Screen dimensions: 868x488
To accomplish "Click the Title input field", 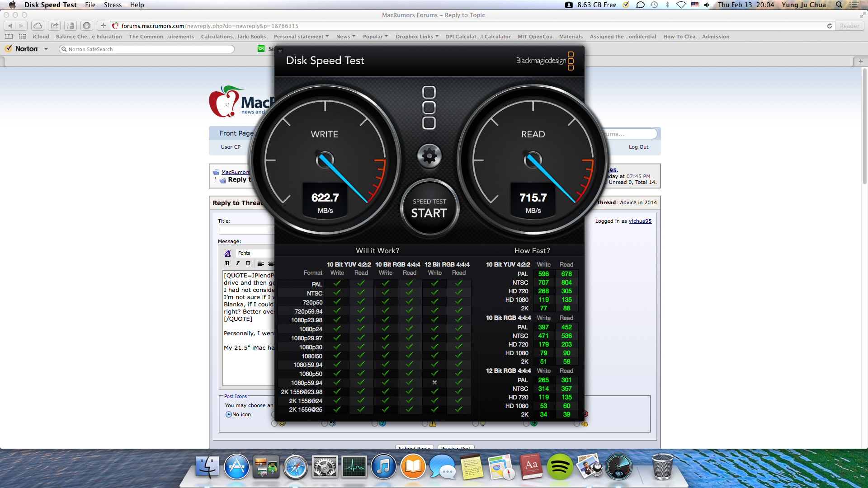I will [246, 230].
